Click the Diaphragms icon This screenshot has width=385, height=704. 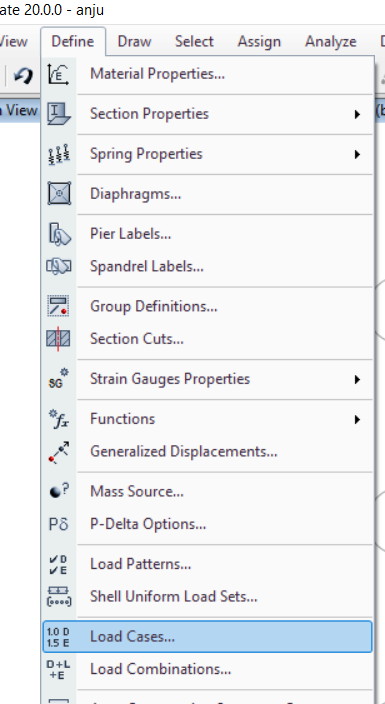click(x=59, y=194)
